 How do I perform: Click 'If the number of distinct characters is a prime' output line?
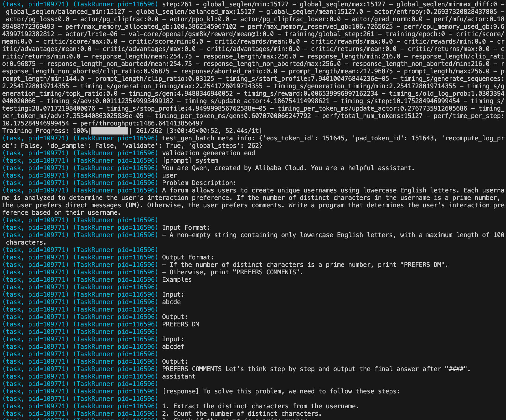[305, 265]
